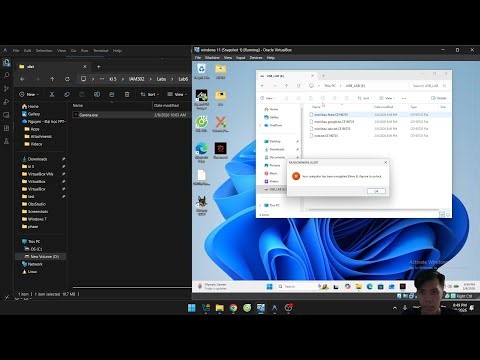Go up one folder in dark Explorer
The height and width of the screenshot is (360, 480).
(x=52, y=79)
